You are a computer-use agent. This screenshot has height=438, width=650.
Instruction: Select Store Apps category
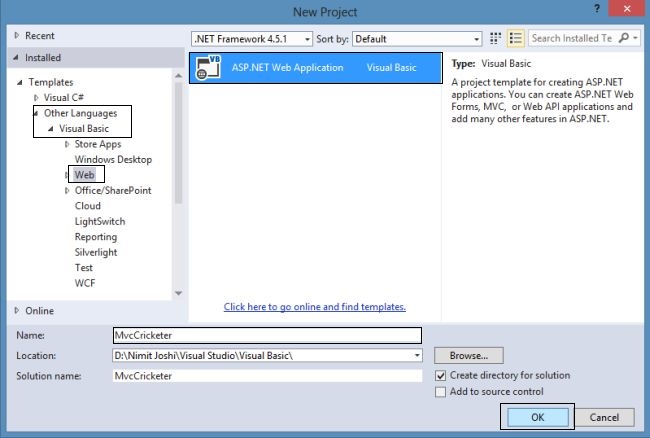click(98, 144)
